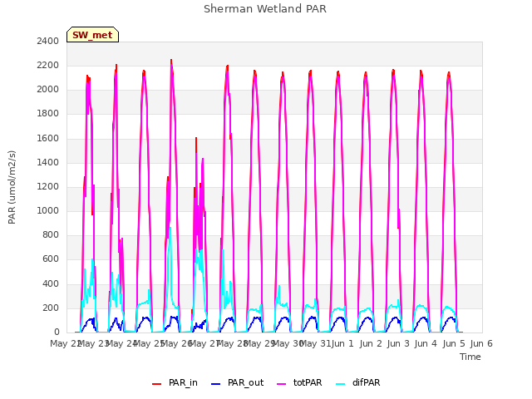Click the 2000 y-axis tick label

click(x=48, y=90)
